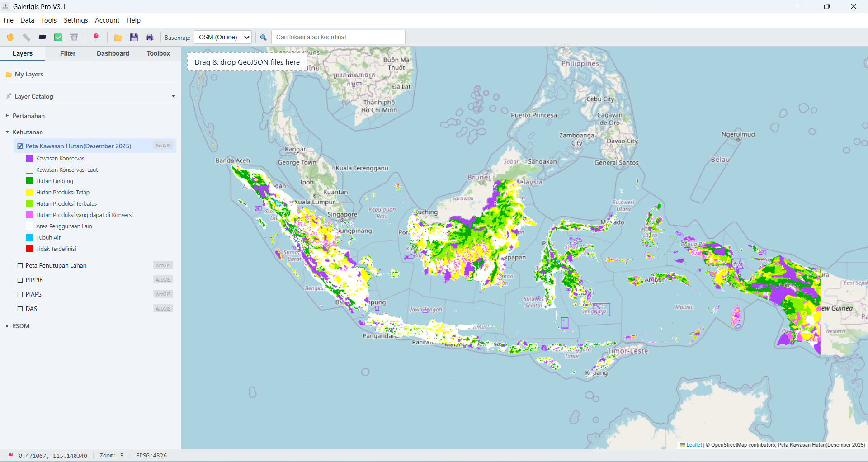Click the magnifier search icon
This screenshot has width=868, height=462.
tap(264, 37)
